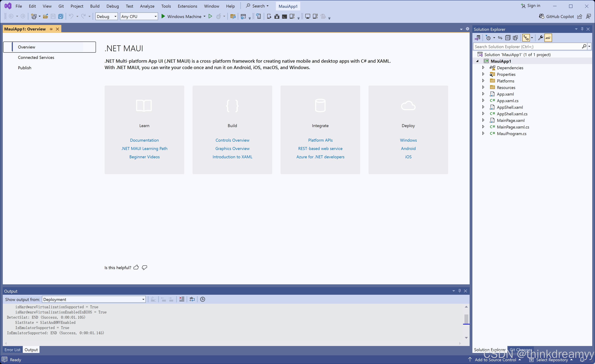Click Show All Files icon in Solution Explorer

[515, 38]
